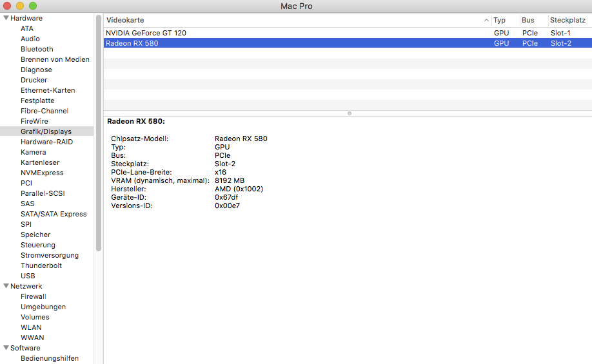592x364 pixels.
Task: Select Parallel-SCSI in the sidebar
Action: tap(43, 193)
